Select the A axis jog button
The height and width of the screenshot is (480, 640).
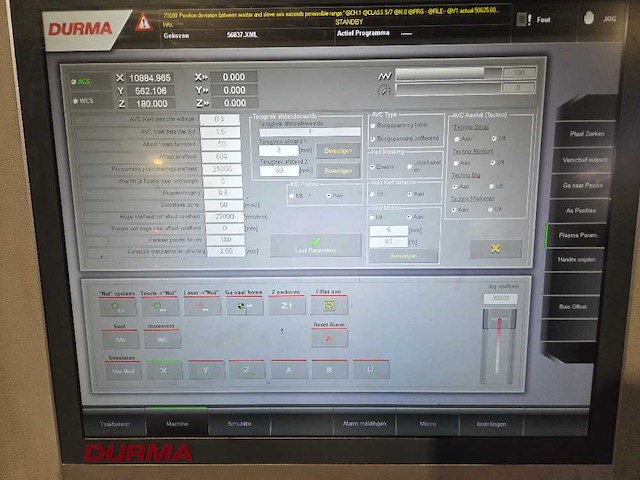(289, 370)
